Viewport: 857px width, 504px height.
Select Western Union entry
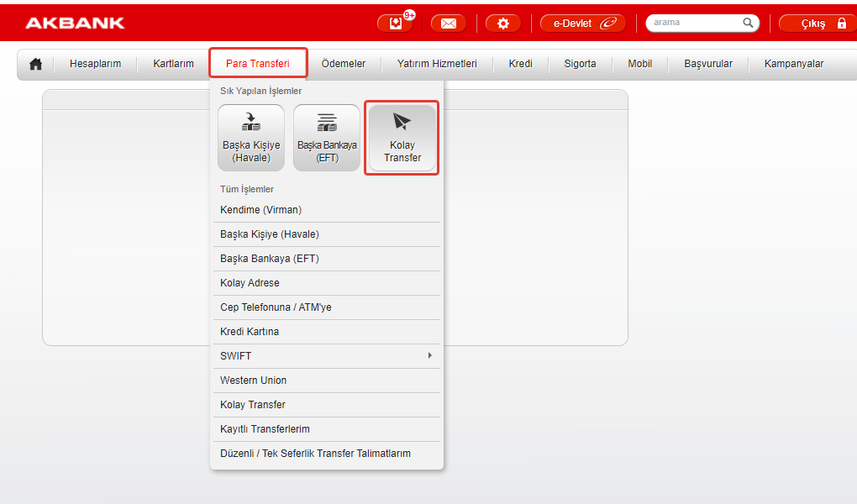click(326, 381)
